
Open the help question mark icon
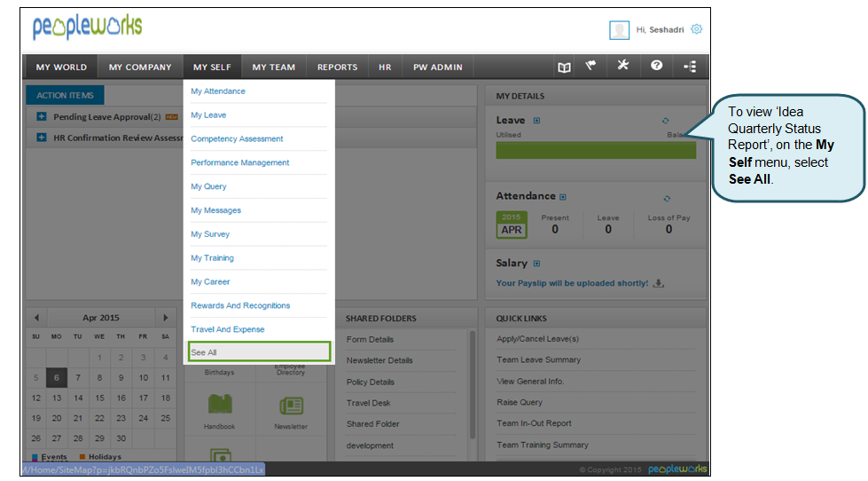[656, 66]
